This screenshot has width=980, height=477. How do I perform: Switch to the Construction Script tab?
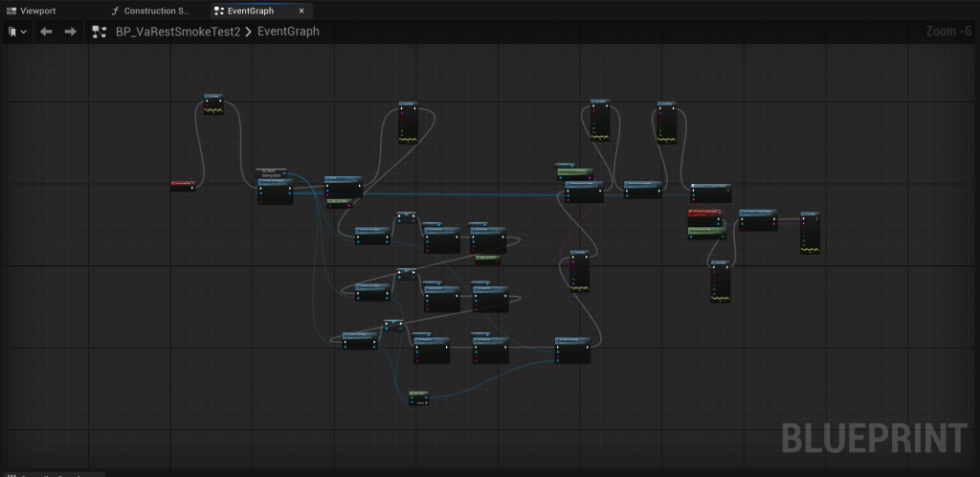tap(157, 11)
